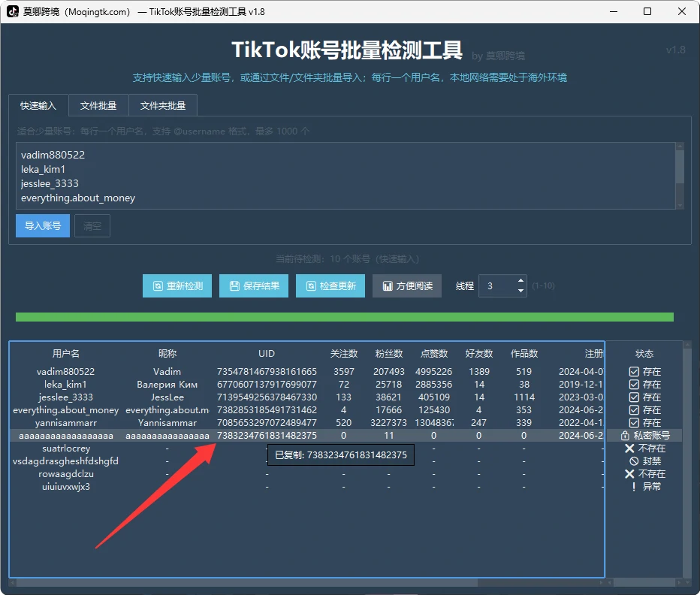Click the chart icon on 方便阅读
Viewport: 700px width, 595px height.
(388, 286)
